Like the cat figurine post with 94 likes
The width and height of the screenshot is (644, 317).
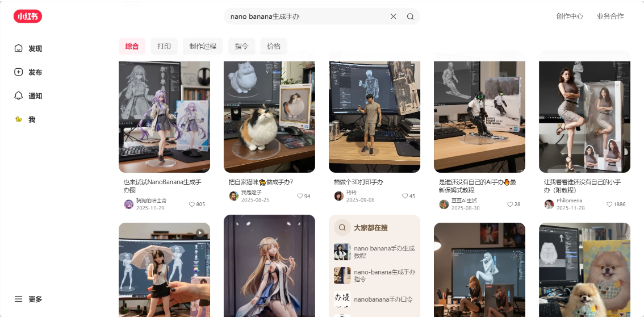[300, 196]
